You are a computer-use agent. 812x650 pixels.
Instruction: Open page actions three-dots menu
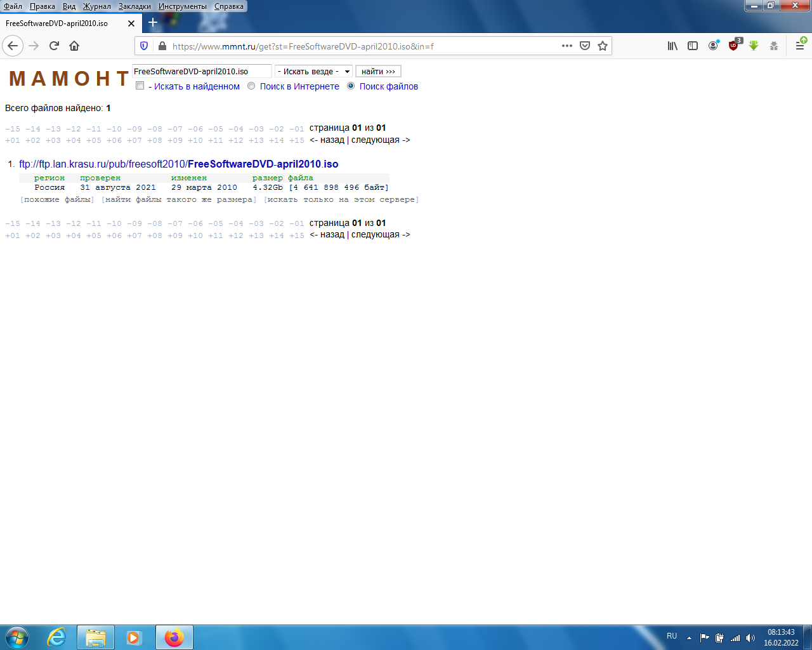[x=567, y=46]
